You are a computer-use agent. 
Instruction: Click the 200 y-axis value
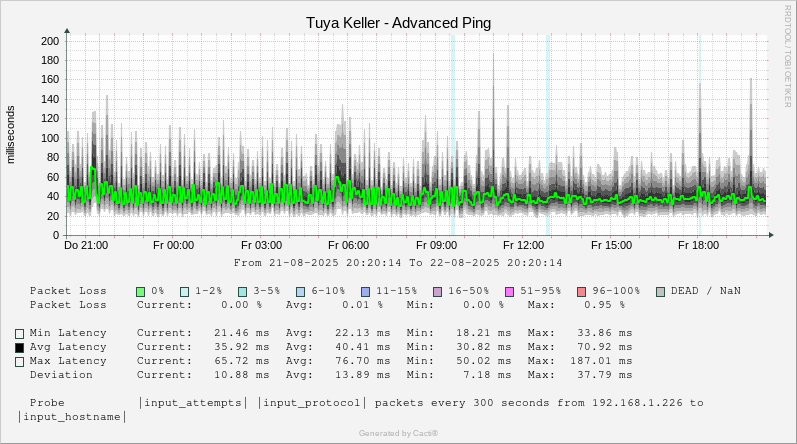pyautogui.click(x=50, y=41)
